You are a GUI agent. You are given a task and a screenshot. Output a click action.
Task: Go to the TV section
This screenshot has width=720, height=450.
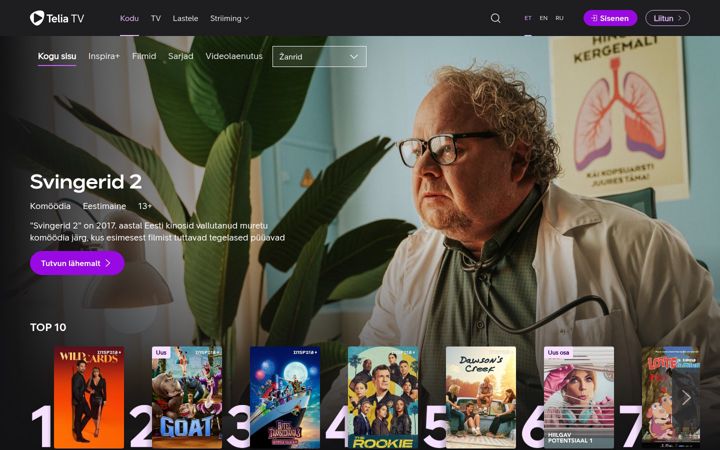click(x=156, y=18)
